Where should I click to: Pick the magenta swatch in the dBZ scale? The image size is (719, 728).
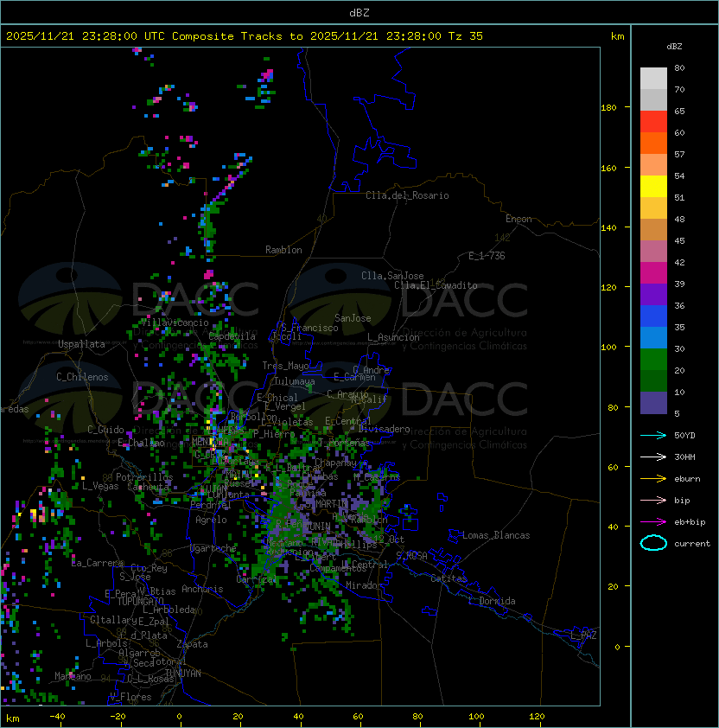(x=653, y=272)
